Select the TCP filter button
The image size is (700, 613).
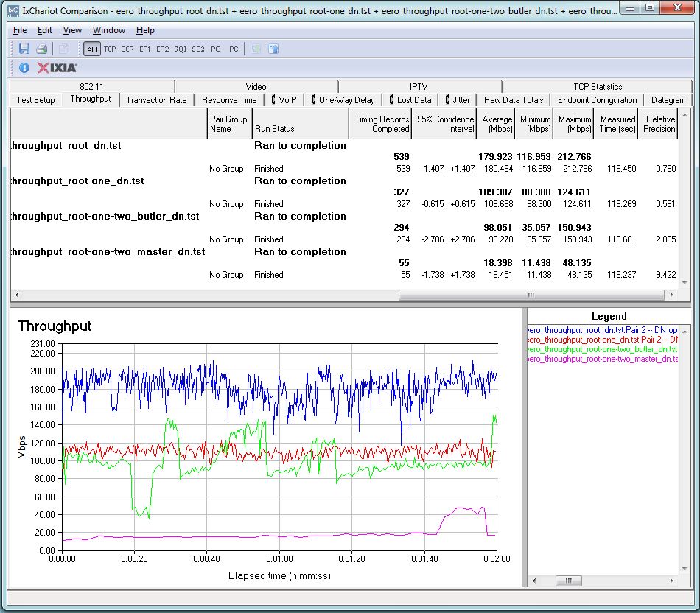(x=110, y=49)
